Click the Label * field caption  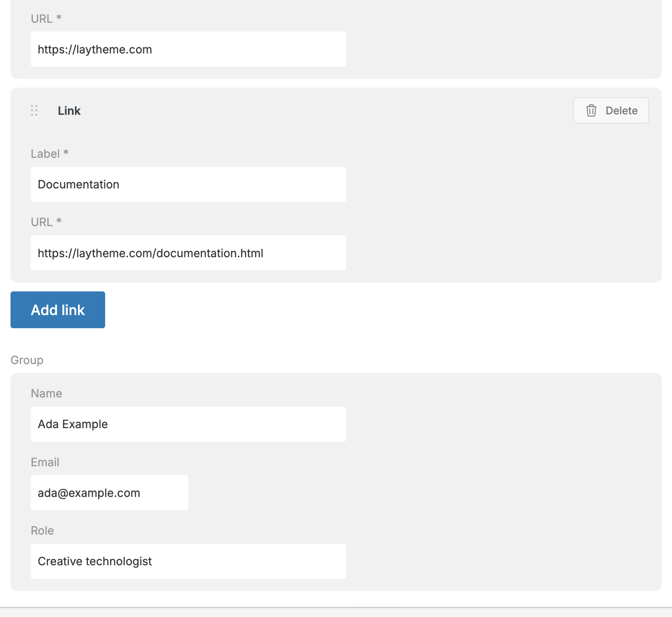[x=50, y=154]
